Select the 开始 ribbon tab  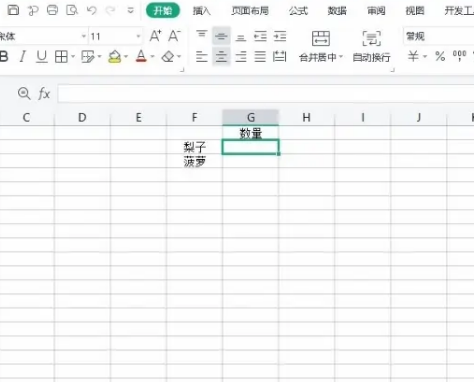163,11
